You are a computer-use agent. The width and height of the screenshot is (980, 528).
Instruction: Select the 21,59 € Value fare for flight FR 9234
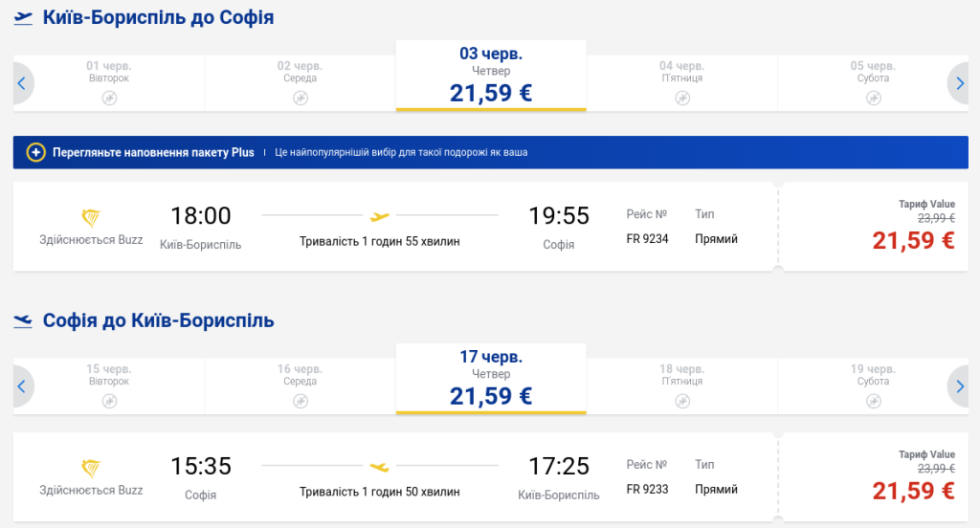(x=912, y=240)
